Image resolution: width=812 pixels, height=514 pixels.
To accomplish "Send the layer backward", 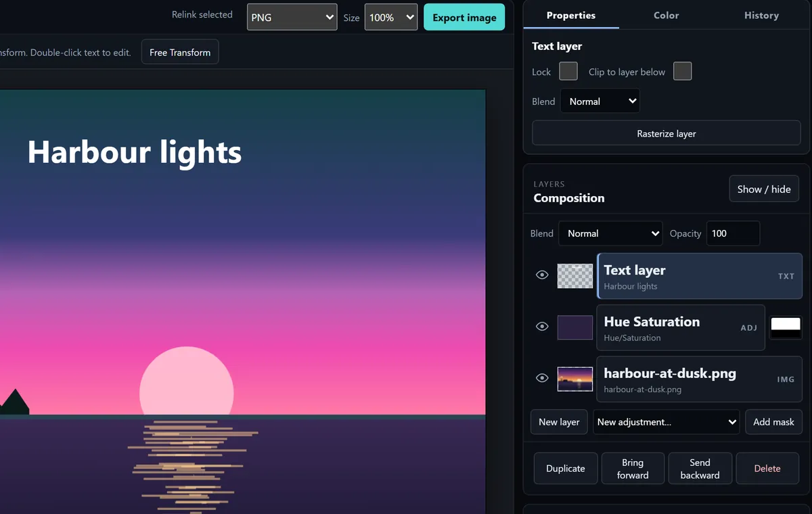I will 700,468.
